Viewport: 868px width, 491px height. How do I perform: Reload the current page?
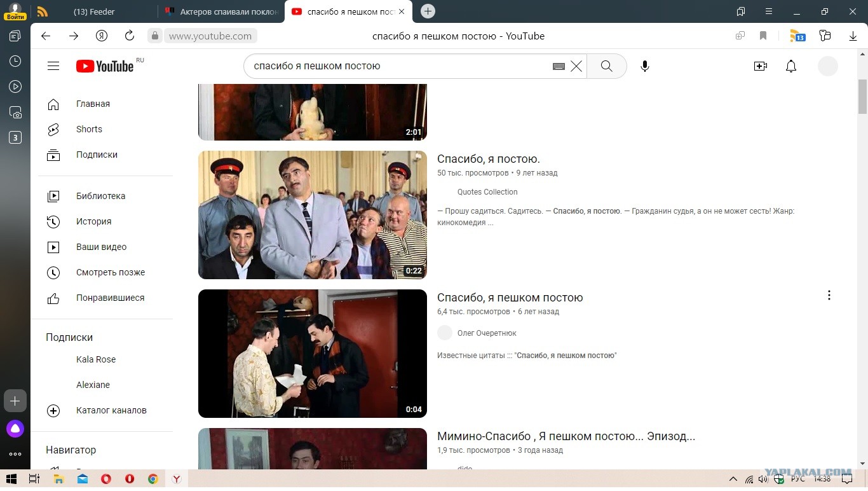point(130,36)
